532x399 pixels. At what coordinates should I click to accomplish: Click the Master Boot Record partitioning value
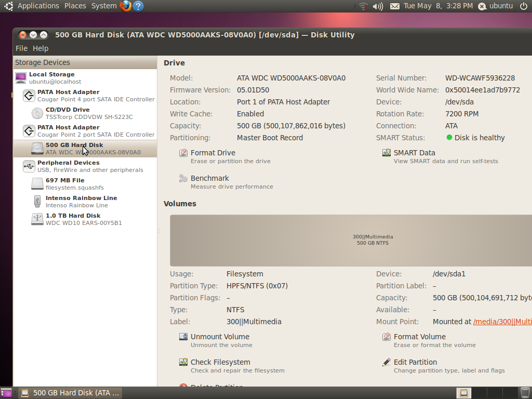click(x=270, y=138)
